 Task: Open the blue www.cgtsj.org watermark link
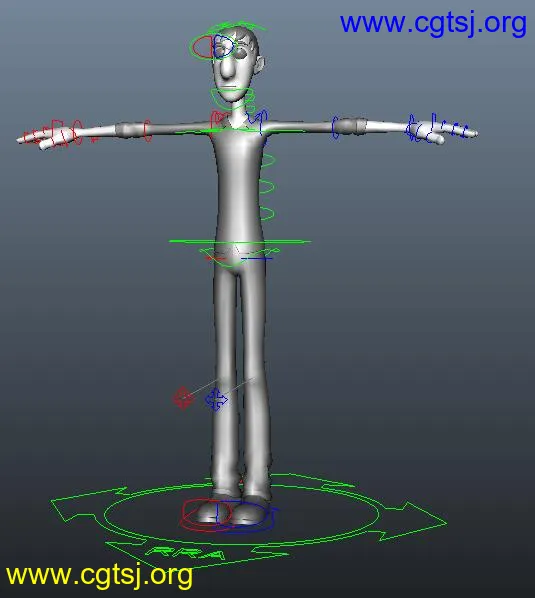pos(433,23)
